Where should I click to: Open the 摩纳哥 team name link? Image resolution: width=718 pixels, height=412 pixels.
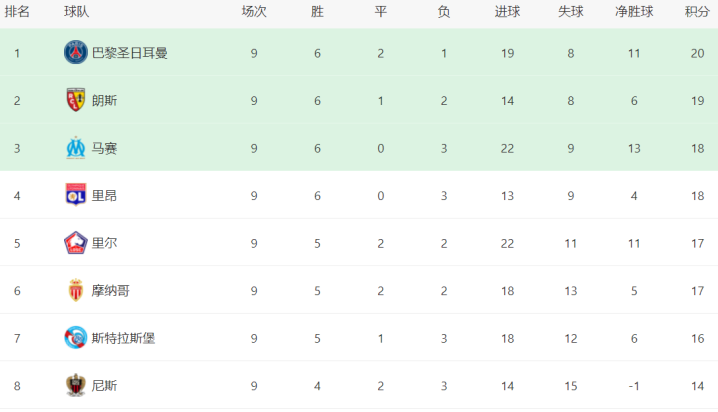[x=110, y=290]
